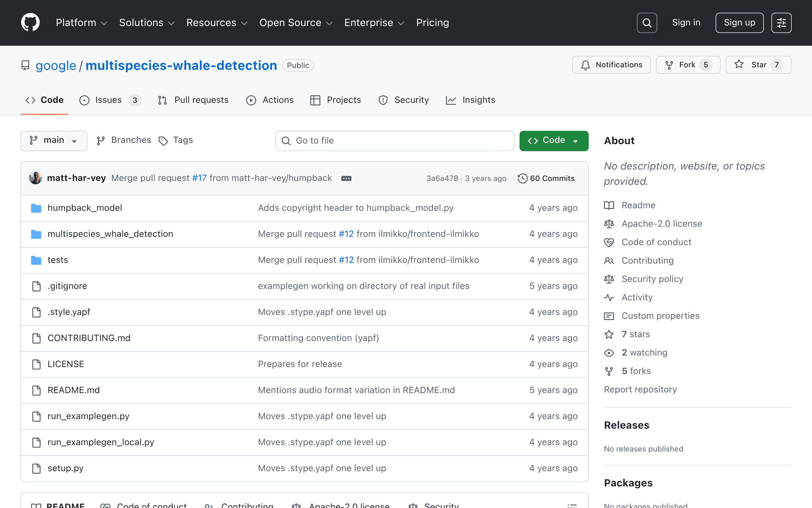812x508 pixels.
Task: Click the .gitignore file icon
Action: (36, 286)
